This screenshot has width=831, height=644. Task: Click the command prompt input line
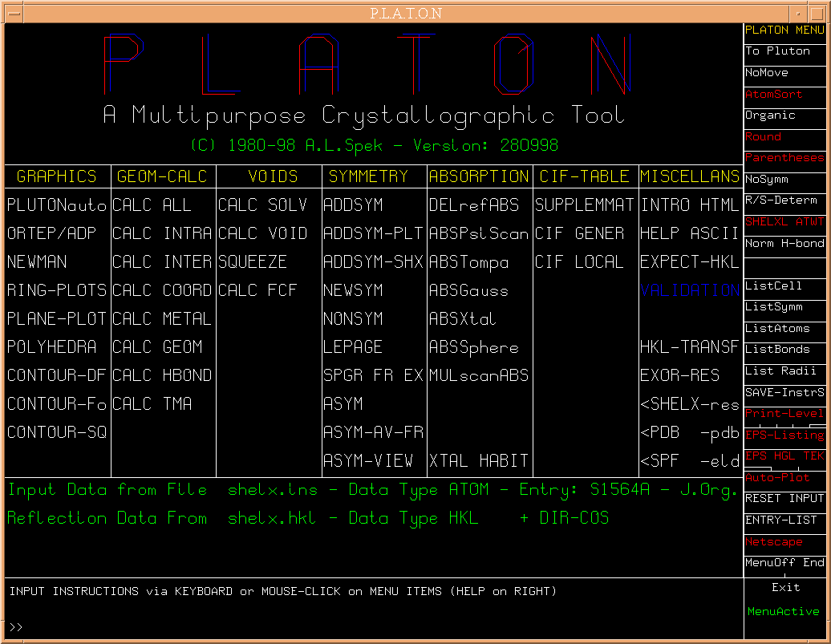[321, 626]
